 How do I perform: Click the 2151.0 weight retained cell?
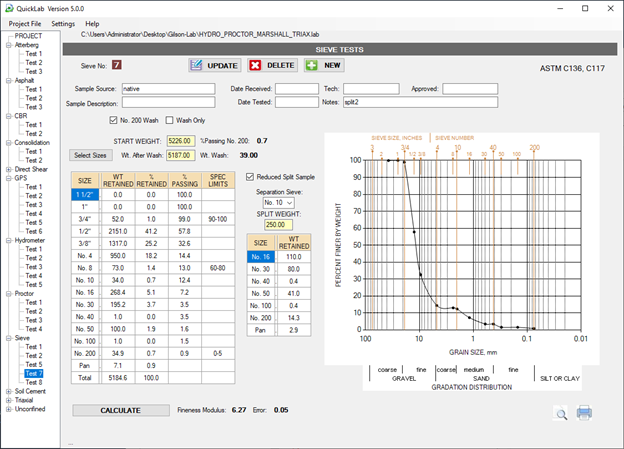(118, 231)
